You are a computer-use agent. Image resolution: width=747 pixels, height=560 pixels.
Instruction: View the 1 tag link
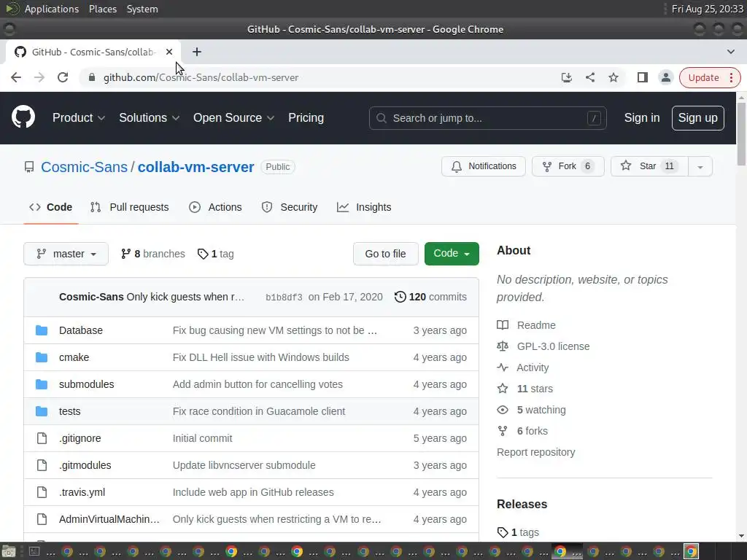pos(216,254)
